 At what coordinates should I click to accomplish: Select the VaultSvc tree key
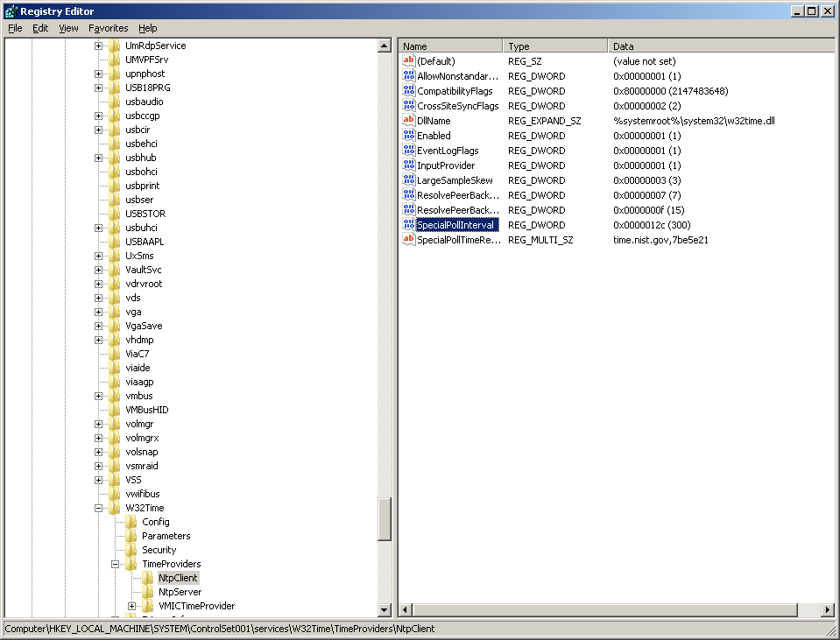[144, 270]
